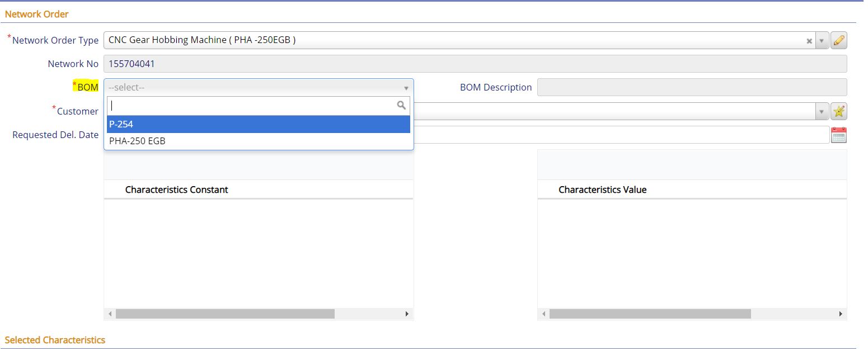Click the Selected Characteristics section heading

coord(55,340)
